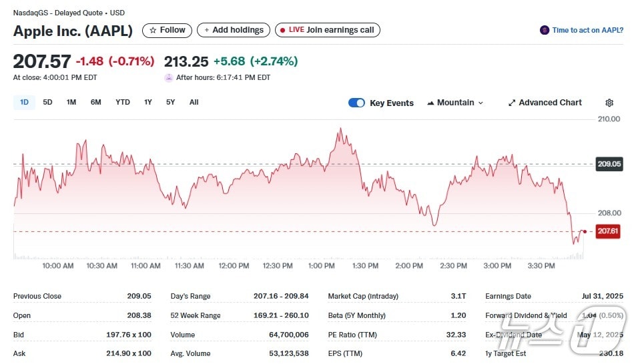Choose the All time range
The image size is (636, 364).
click(x=194, y=102)
